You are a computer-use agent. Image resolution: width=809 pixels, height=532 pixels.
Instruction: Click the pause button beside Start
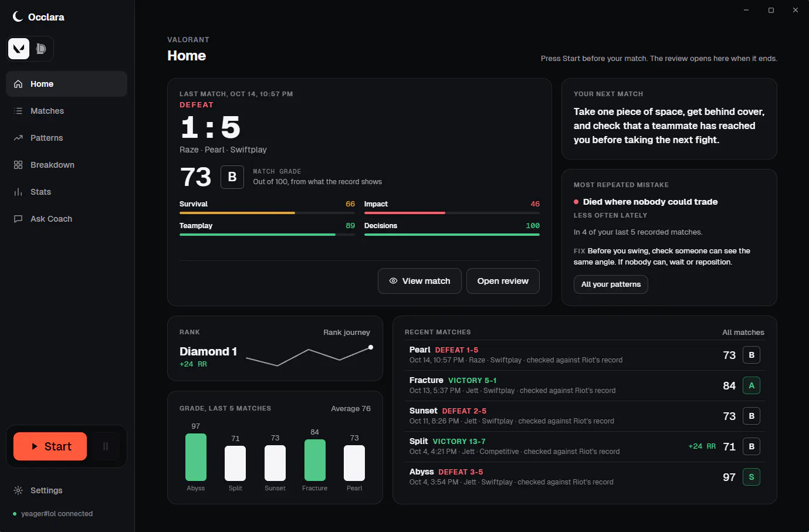pos(106,446)
